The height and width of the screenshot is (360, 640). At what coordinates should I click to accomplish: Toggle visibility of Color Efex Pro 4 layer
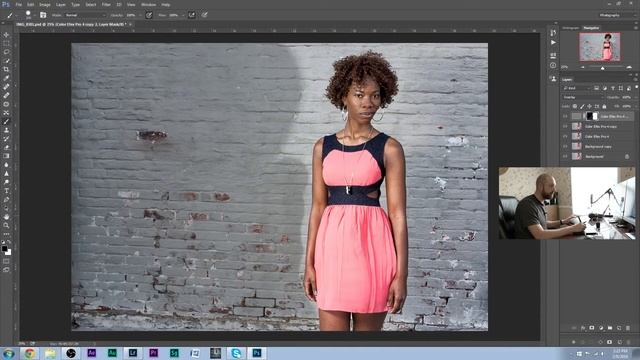coord(565,136)
